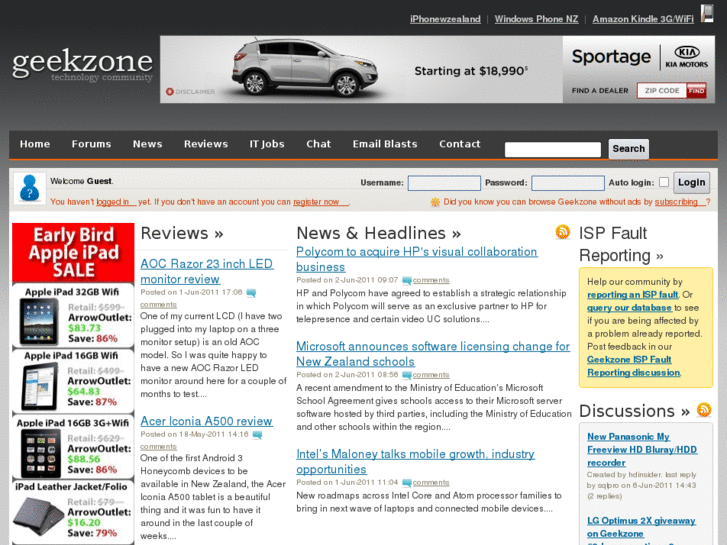Click comment bubble icon under Microsoft licensing article
This screenshot has height=545, width=727.
click(407, 375)
